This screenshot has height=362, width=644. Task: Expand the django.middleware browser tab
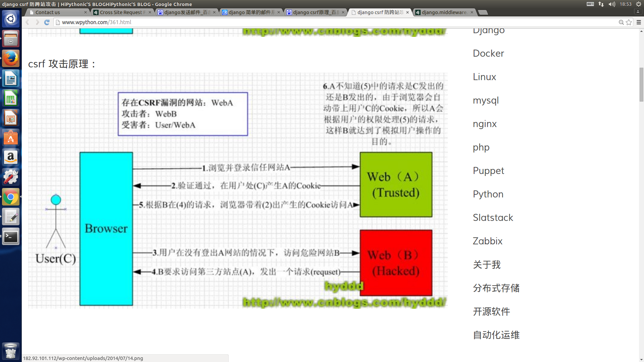442,12
